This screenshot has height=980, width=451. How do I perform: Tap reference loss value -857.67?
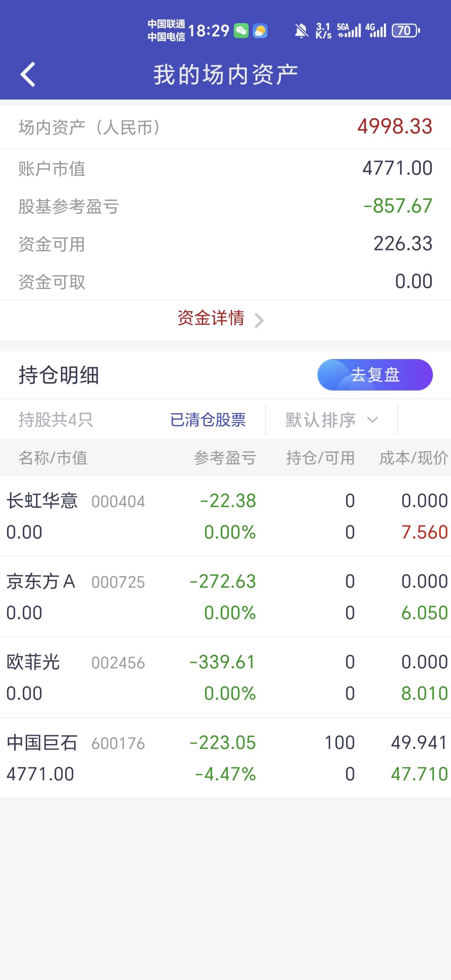(x=398, y=206)
